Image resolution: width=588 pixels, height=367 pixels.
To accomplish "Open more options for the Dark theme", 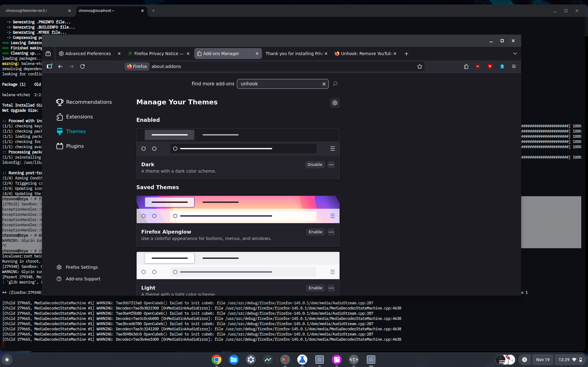I will coord(331,165).
